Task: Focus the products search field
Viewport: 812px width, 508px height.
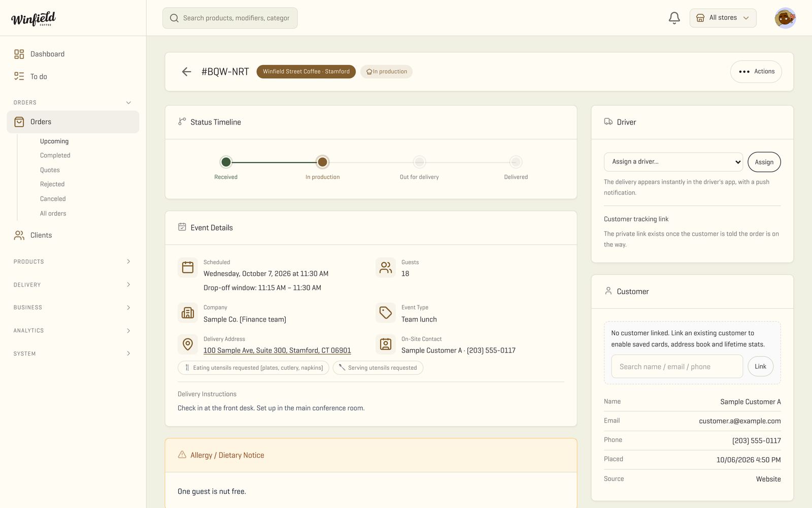Action: coord(230,18)
